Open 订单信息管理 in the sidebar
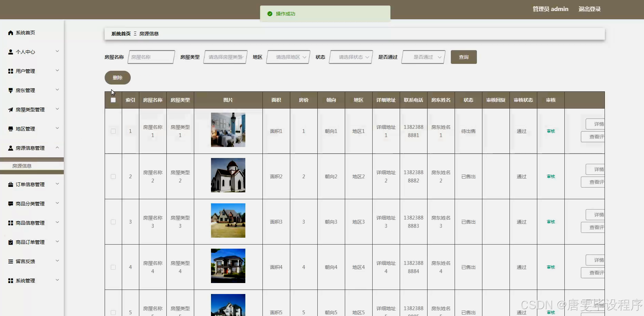 32,184
